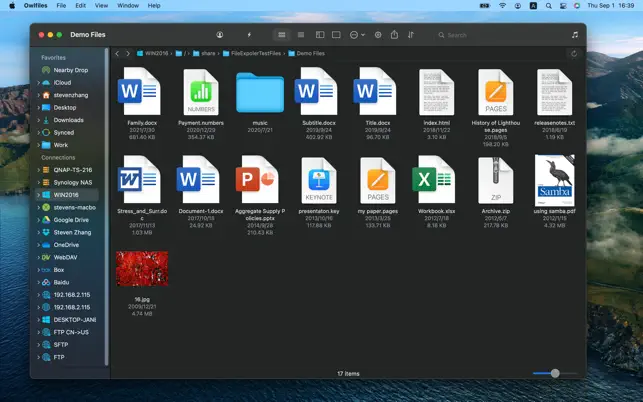Select the presentaton.key Keynote icon
This screenshot has width=643, height=402.
[x=319, y=180]
